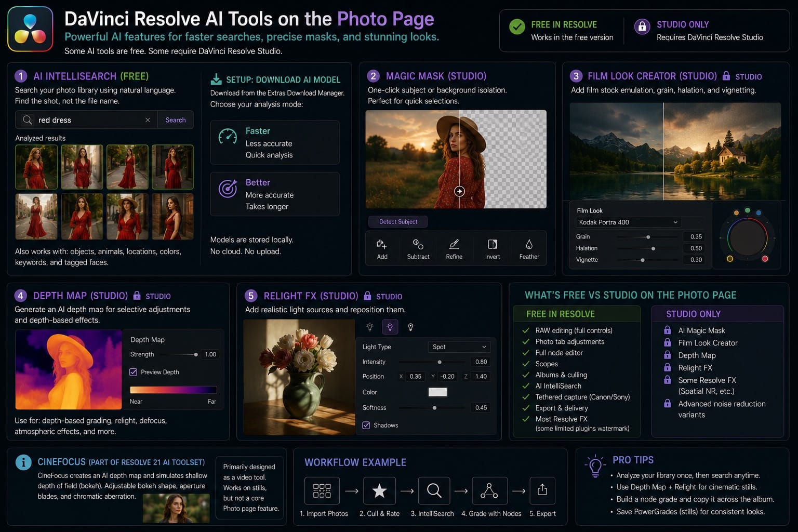Click the Position Y value -0.20
Screen dimensions: 798x532
tap(447, 377)
